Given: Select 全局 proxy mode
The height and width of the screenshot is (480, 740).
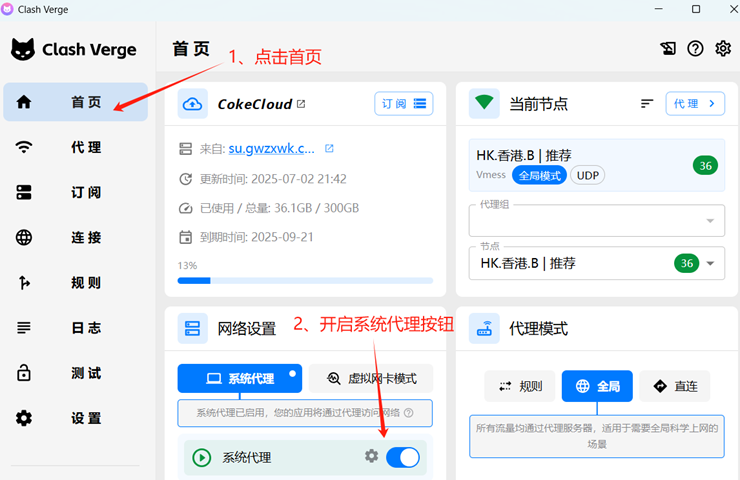Looking at the screenshot, I should pyautogui.click(x=597, y=387).
